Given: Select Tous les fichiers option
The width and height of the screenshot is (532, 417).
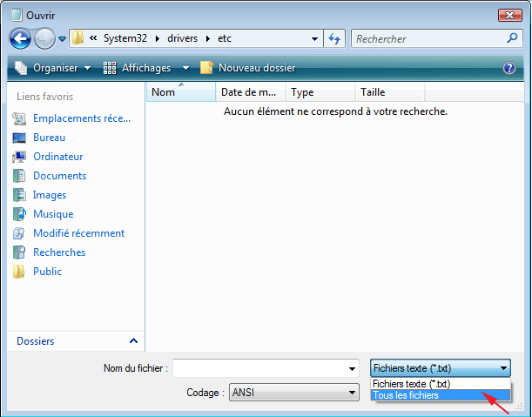Looking at the screenshot, I should tap(406, 395).
